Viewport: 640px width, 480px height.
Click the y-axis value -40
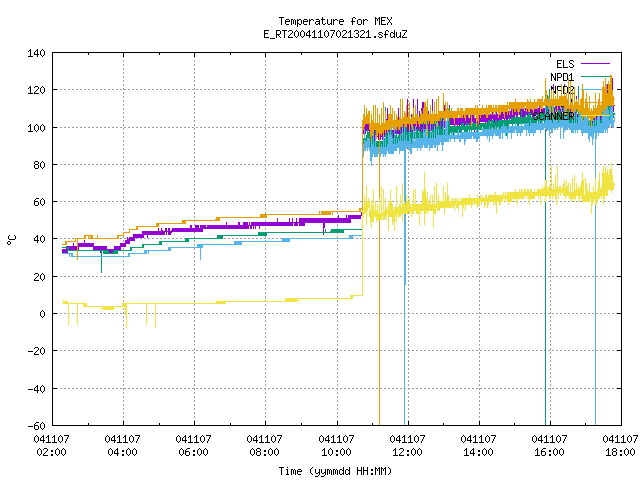click(x=36, y=389)
